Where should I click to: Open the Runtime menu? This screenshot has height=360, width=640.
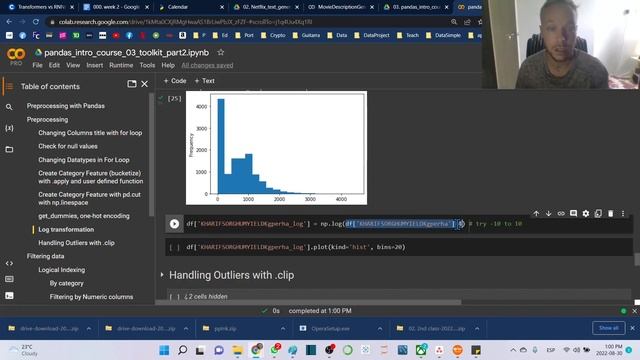click(121, 65)
